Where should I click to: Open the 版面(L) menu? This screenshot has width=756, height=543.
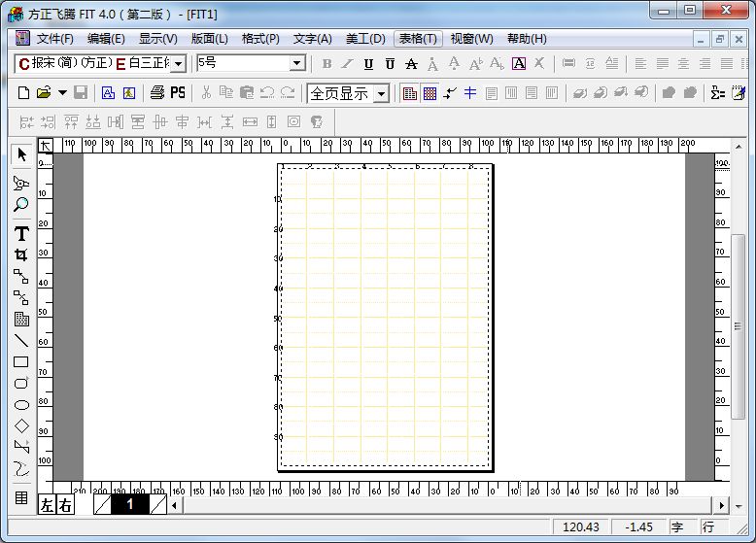click(209, 39)
